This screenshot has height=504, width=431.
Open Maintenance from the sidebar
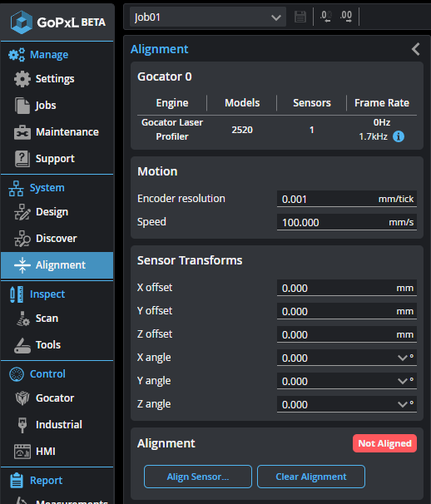pyautogui.click(x=57, y=132)
